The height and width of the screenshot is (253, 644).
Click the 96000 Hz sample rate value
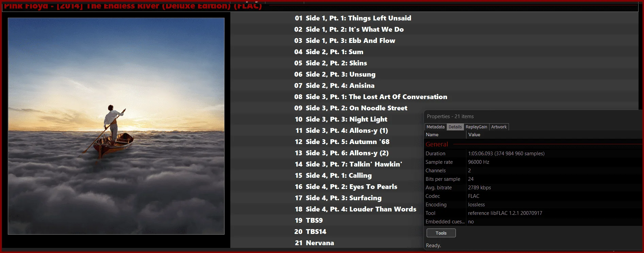pos(478,162)
